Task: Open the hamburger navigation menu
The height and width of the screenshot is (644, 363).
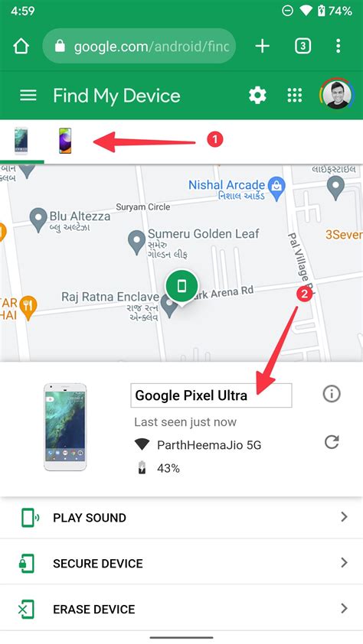Action: (x=28, y=96)
